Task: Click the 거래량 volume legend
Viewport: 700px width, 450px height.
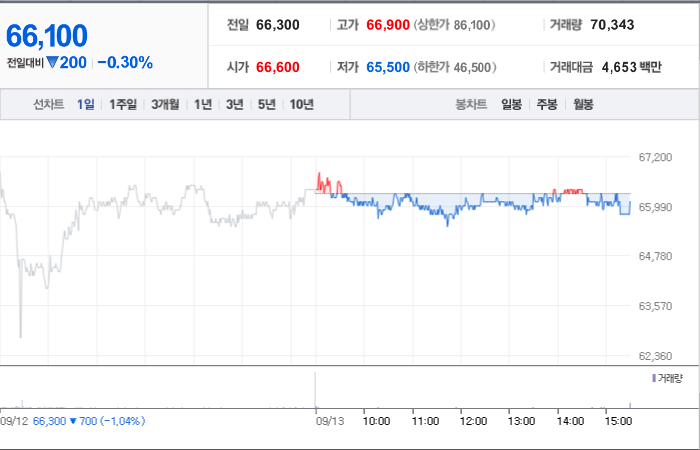Action: tap(667, 379)
